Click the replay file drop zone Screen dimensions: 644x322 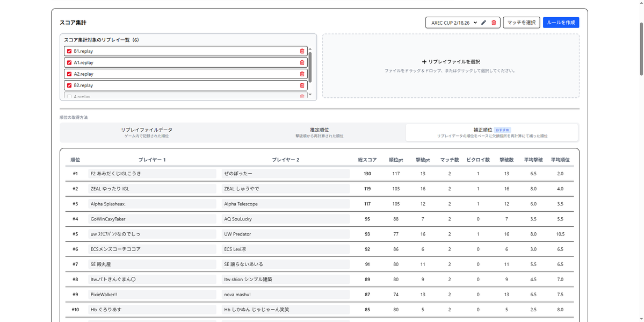451,66
